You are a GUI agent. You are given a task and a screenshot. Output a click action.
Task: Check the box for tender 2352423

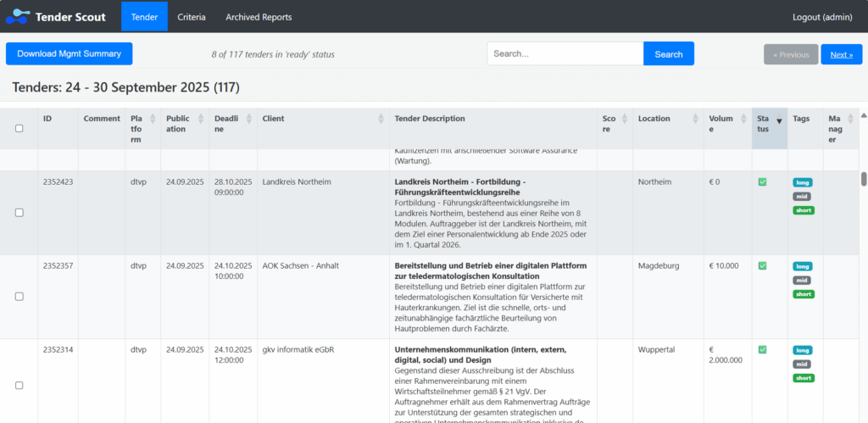click(x=19, y=213)
